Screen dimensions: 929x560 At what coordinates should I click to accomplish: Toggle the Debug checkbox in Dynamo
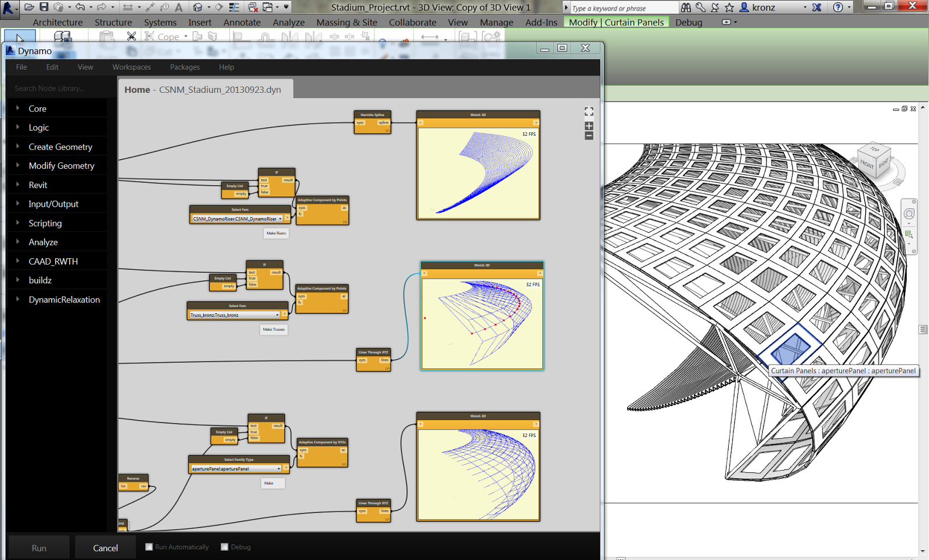[225, 547]
